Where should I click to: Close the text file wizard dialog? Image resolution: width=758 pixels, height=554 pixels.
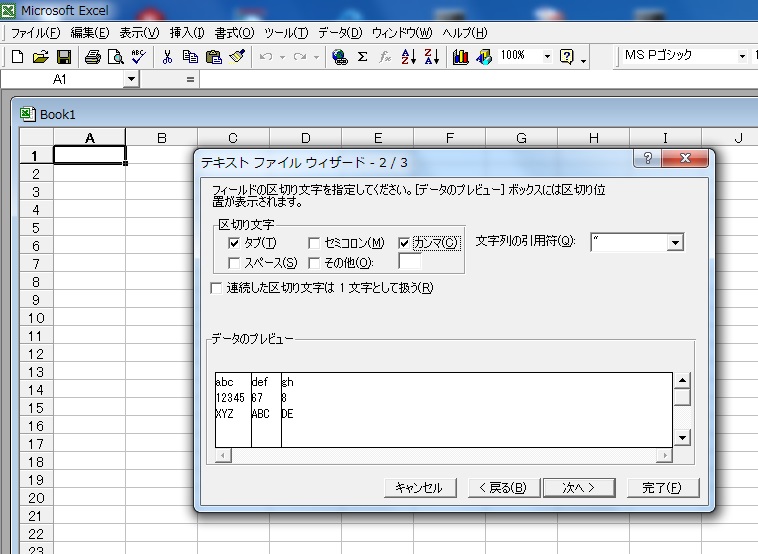tap(685, 158)
